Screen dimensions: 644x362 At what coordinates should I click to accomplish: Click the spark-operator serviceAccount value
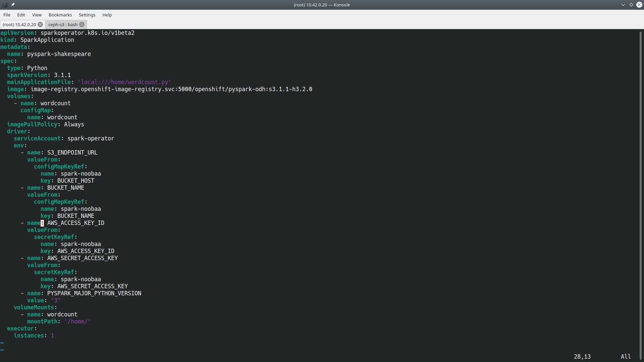(90, 138)
